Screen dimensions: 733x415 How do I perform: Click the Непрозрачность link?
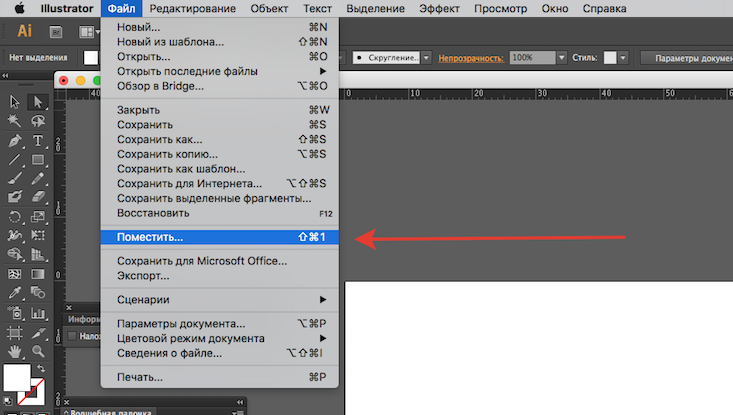tap(471, 58)
